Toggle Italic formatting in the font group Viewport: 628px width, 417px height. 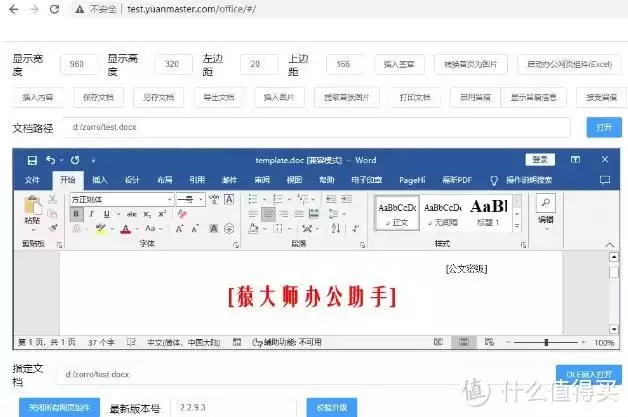[x=90, y=214]
